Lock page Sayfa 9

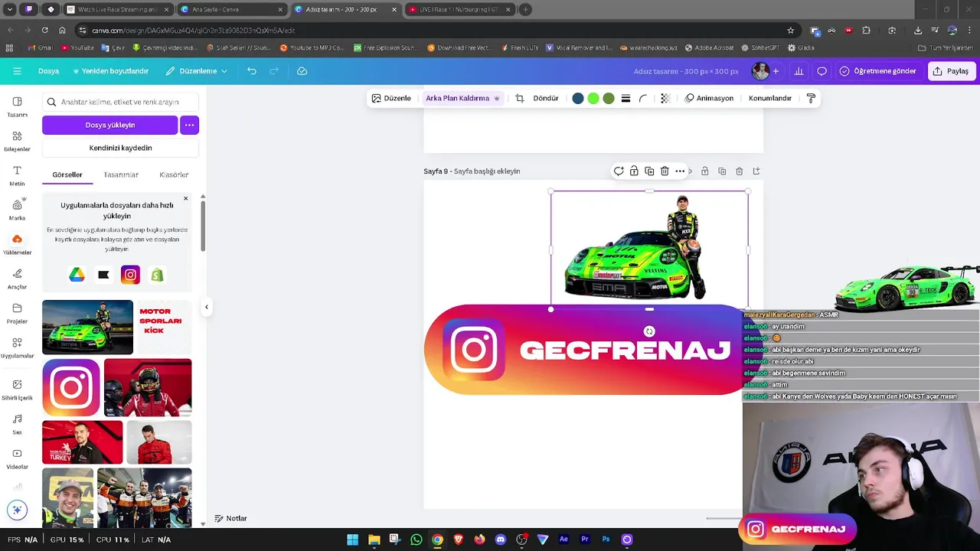click(705, 171)
